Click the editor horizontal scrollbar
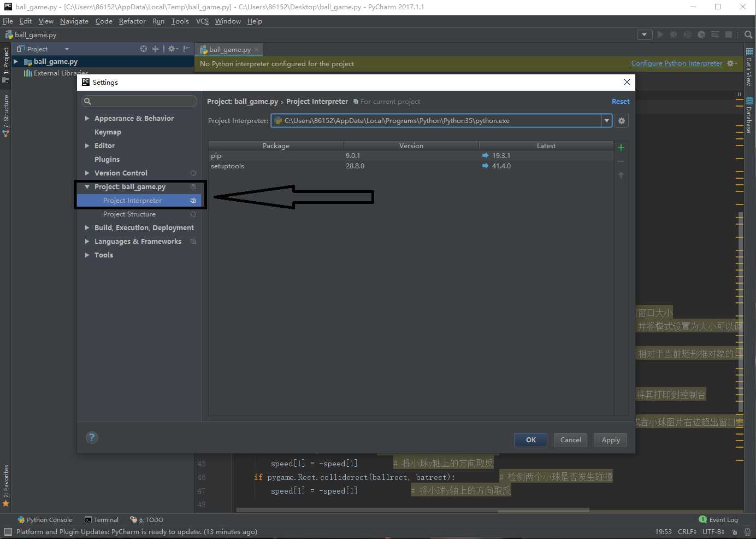The height and width of the screenshot is (539, 756). click(x=412, y=511)
